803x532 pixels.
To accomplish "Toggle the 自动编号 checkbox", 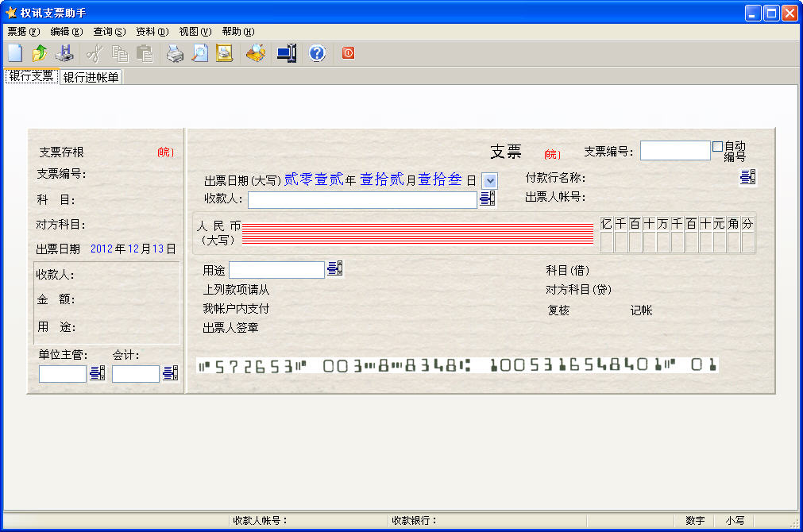I will pyautogui.click(x=717, y=147).
